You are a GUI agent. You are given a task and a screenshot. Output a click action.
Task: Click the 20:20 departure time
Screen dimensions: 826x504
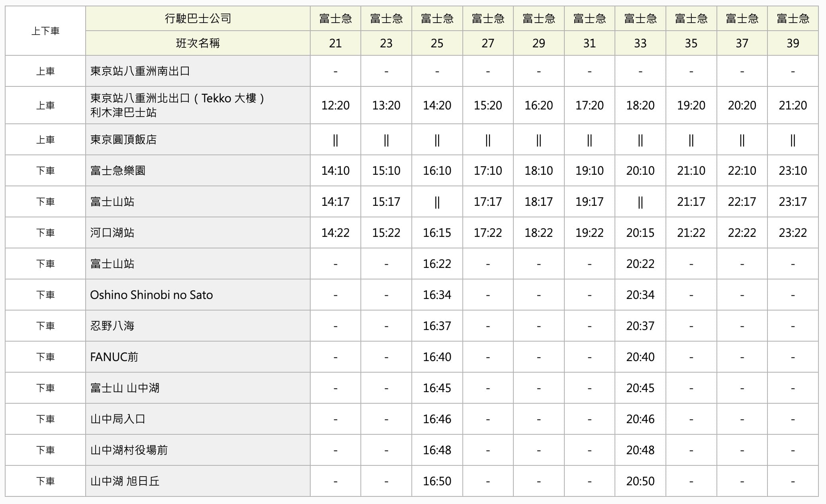(742, 105)
